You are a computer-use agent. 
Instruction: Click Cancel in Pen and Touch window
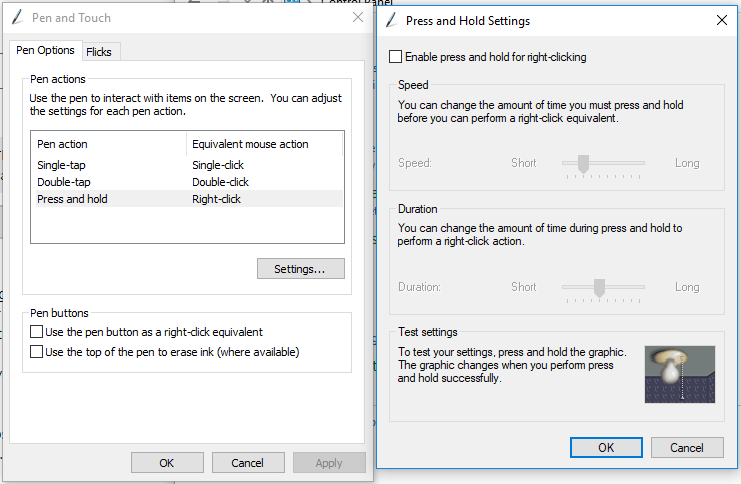pyautogui.click(x=247, y=463)
